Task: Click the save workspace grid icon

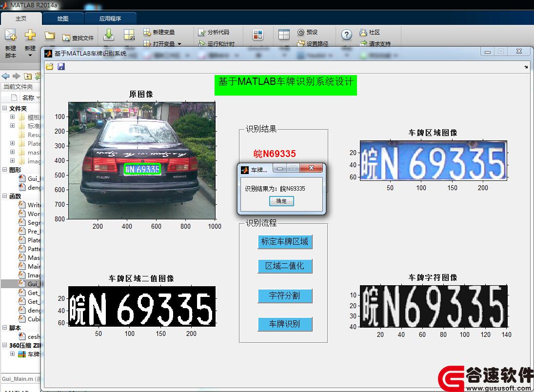Action: point(129,35)
